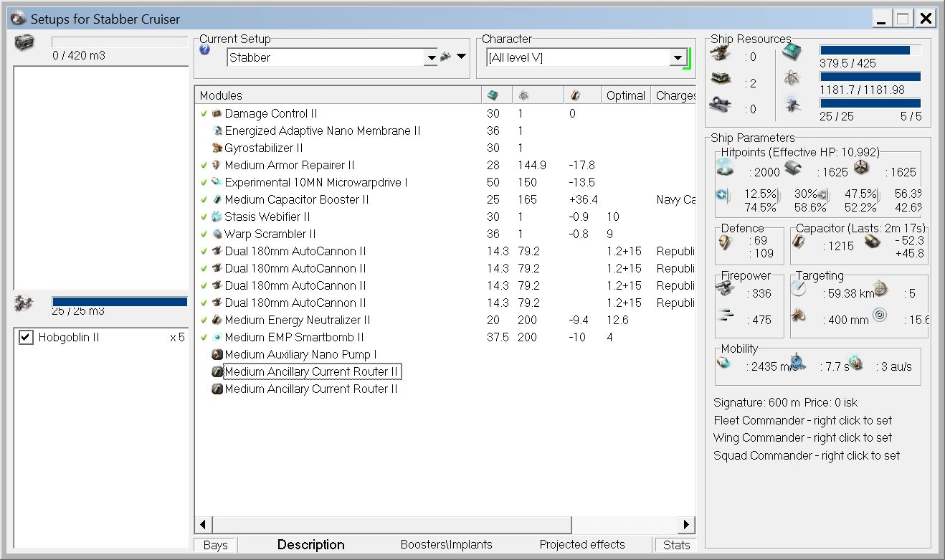Viewport: 945px width, 560px height.
Task: Click the blue help icon near Current Setup
Action: [x=204, y=50]
